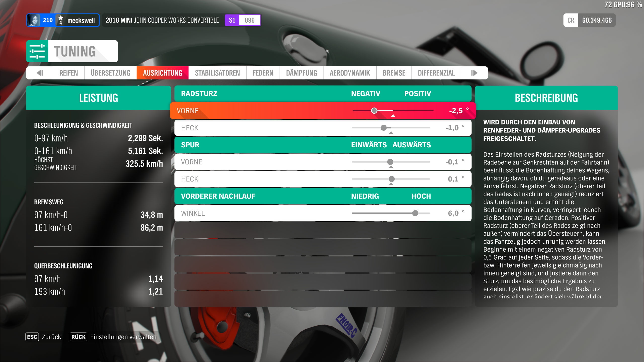Screen dimensions: 644x362
Task: Click the Zurück button label
Action: [51, 337]
